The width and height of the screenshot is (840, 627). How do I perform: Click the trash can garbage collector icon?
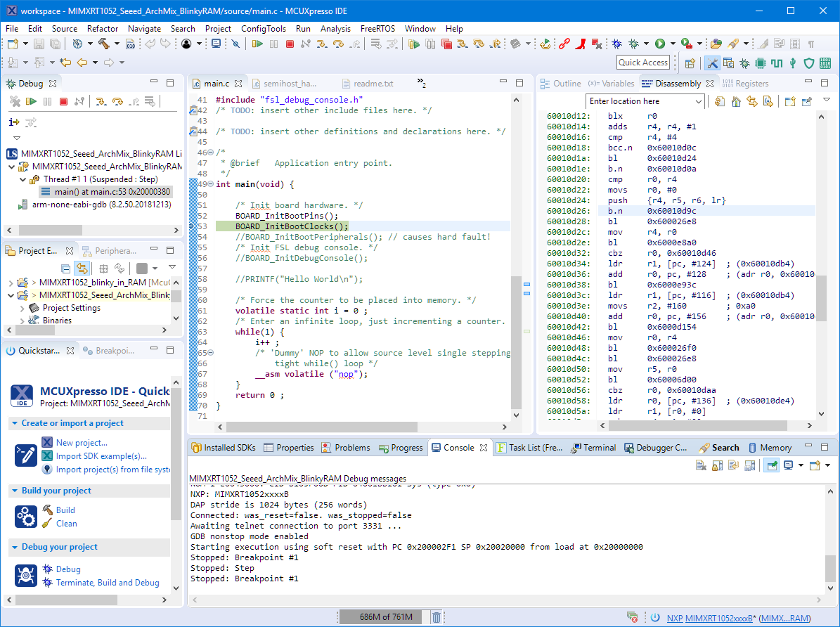437,617
